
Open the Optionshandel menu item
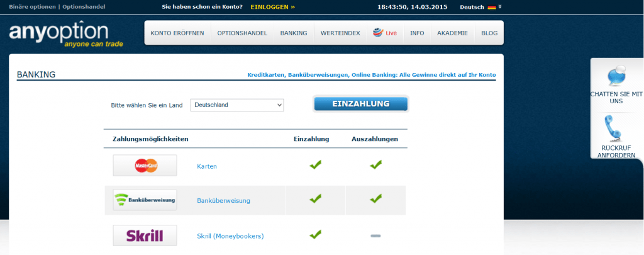pos(242,33)
